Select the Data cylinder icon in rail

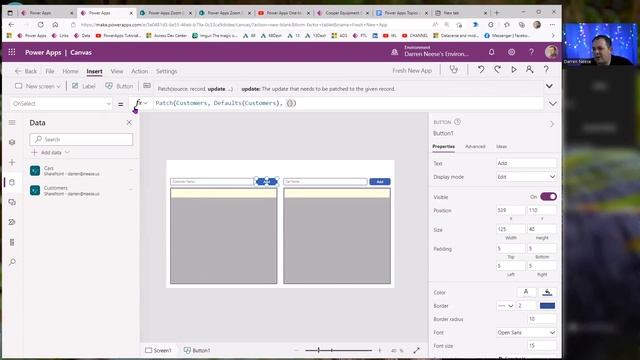click(x=12, y=182)
